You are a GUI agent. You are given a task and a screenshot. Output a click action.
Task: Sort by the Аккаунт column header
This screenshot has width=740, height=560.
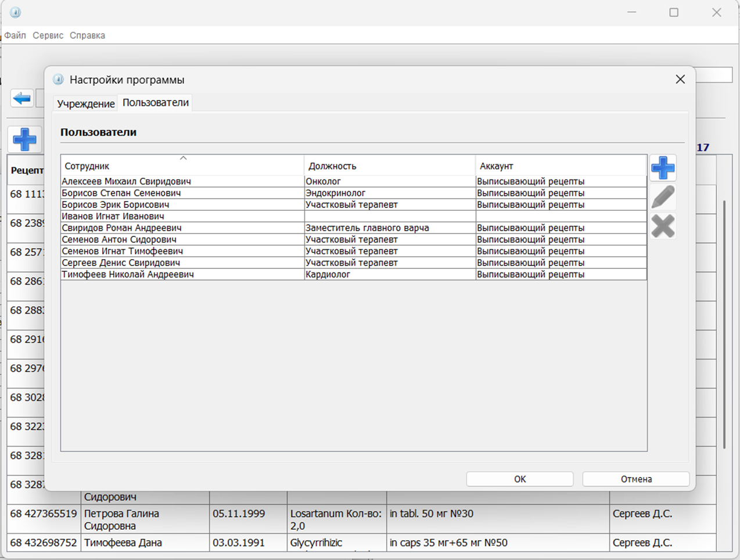(x=561, y=166)
